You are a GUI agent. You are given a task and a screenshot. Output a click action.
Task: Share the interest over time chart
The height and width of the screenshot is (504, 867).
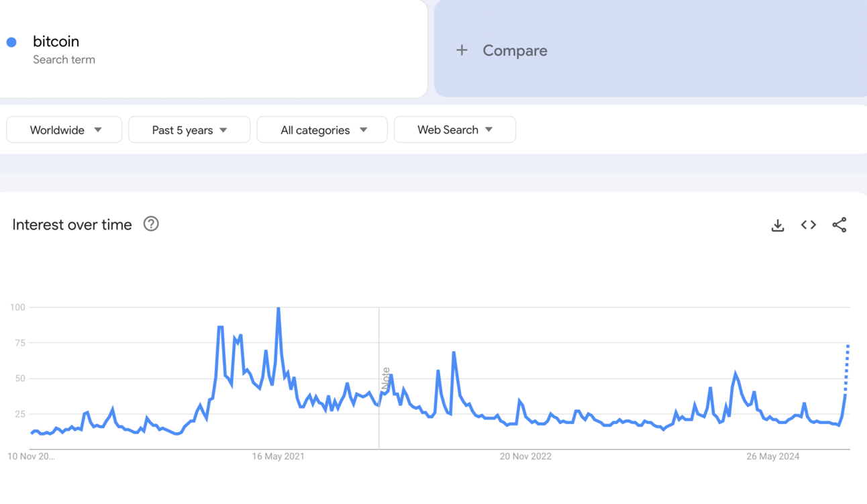(x=839, y=225)
